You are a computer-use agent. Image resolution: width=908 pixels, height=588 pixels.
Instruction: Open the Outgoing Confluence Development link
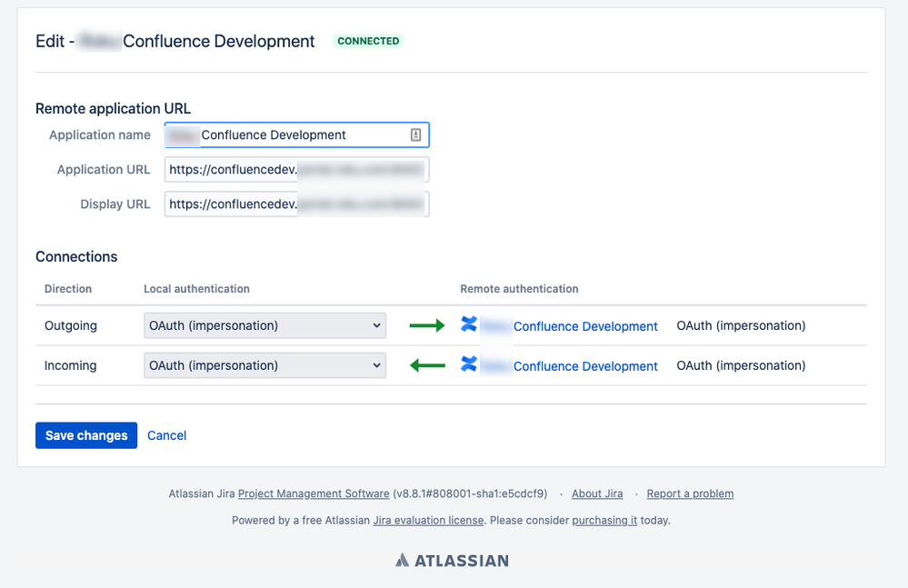[x=585, y=326]
